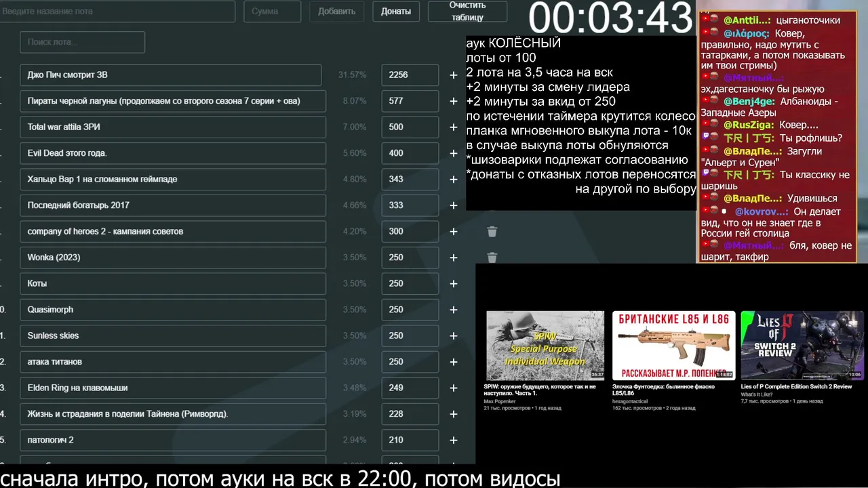This screenshot has width=868, height=488.
Task: Edit the Джо Пич смотрит ЗВ lot name
Action: pyautogui.click(x=170, y=75)
